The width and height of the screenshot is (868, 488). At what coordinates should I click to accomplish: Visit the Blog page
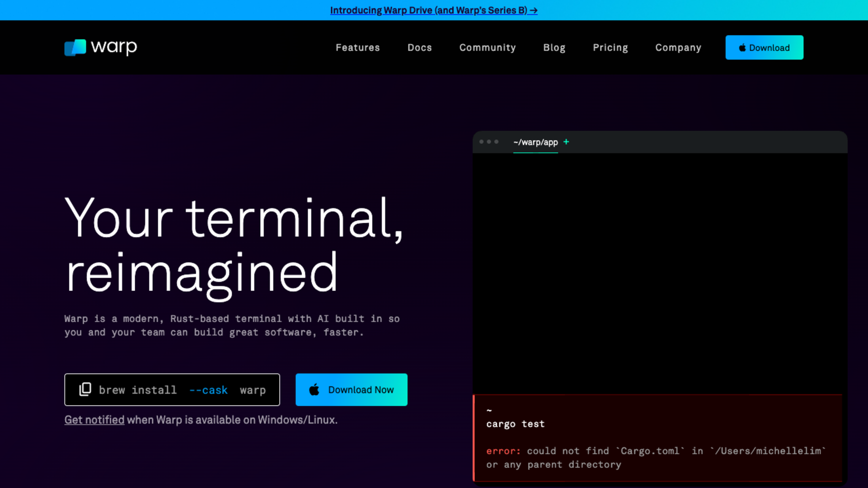point(554,47)
